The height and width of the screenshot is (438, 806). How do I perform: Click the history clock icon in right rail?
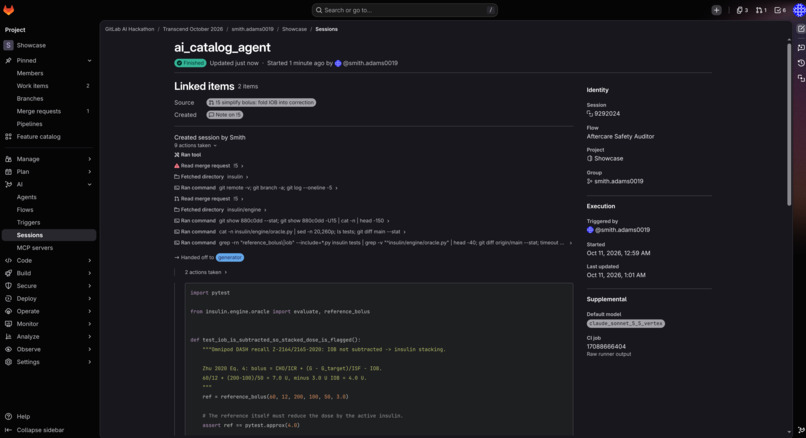tap(800, 63)
